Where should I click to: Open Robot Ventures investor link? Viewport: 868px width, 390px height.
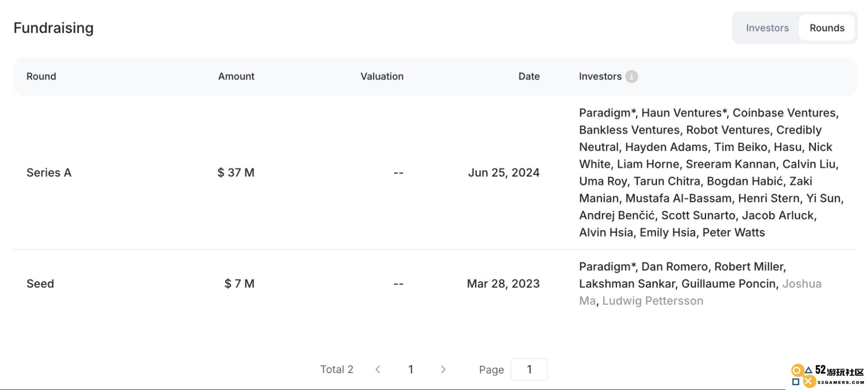click(728, 130)
